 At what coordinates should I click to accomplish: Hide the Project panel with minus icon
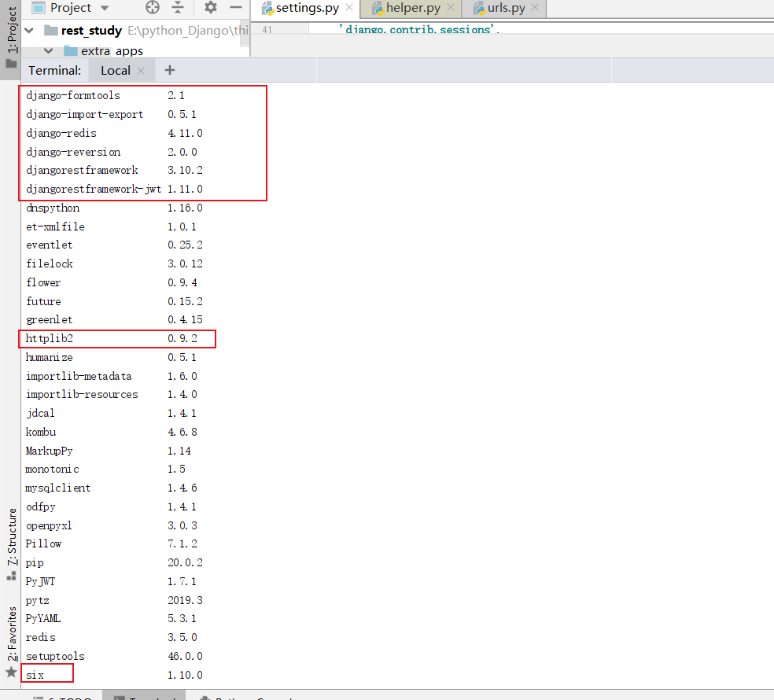(x=236, y=7)
